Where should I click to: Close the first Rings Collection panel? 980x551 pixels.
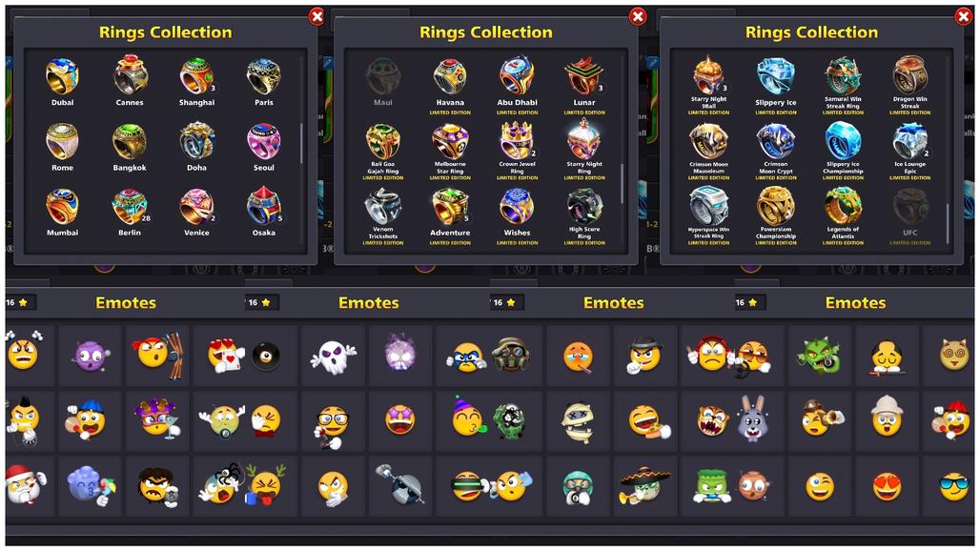(316, 17)
